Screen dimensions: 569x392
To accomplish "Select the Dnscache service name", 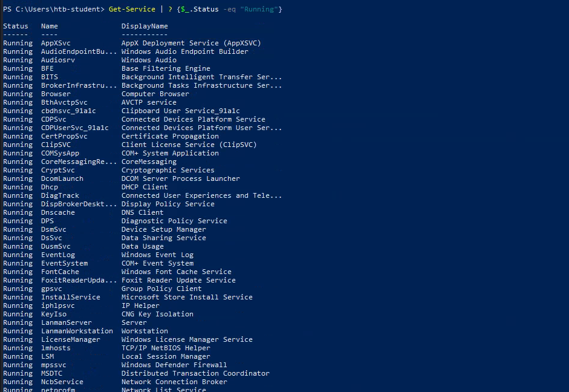I will point(58,212).
